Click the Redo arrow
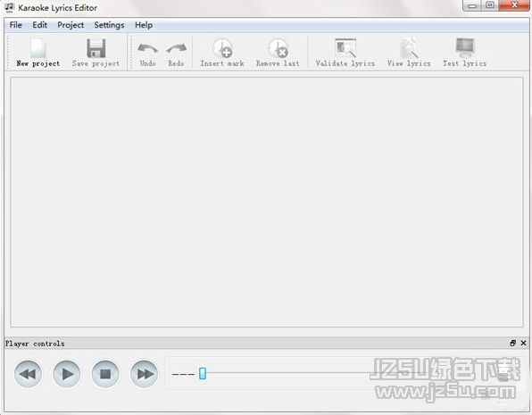The width and height of the screenshot is (532, 415). (176, 49)
